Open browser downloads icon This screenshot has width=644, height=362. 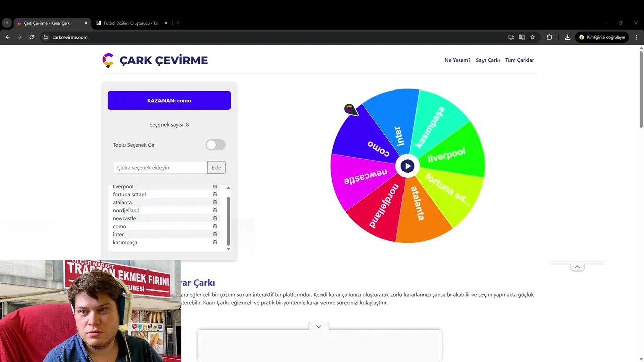[568, 37]
